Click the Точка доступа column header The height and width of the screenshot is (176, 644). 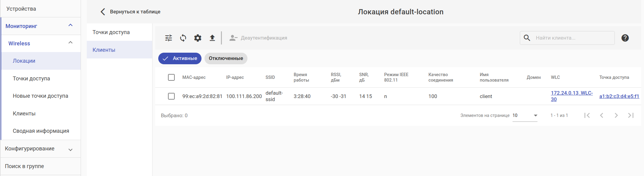[x=614, y=77]
